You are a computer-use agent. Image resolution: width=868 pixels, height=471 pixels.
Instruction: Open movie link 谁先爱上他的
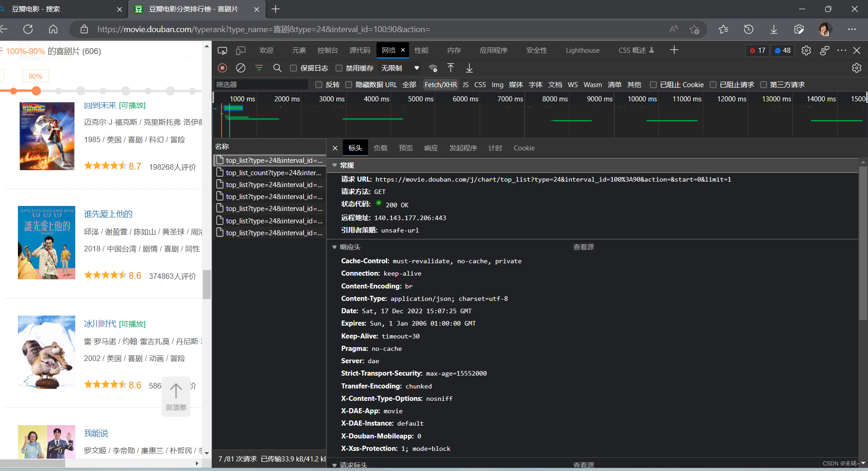[108, 214]
